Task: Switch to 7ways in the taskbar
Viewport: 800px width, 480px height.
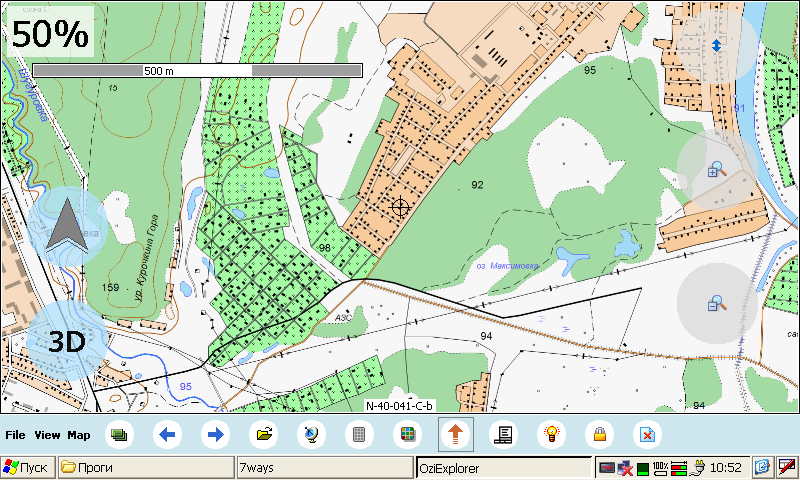Action: [x=324, y=467]
